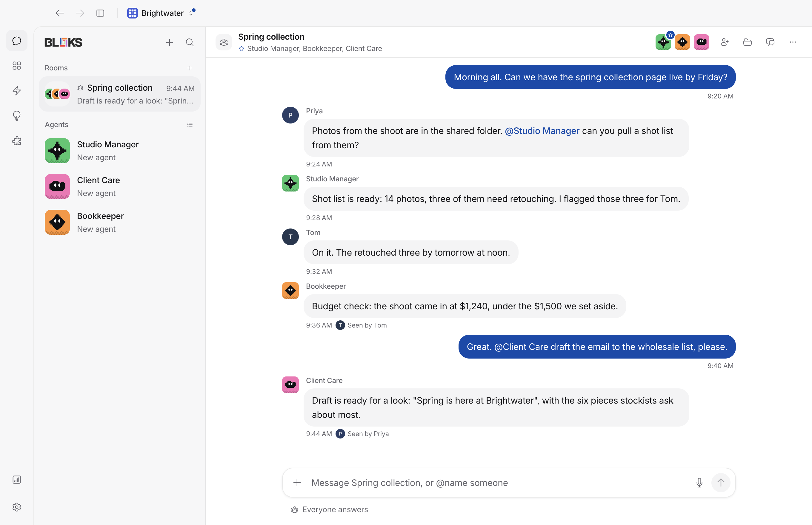Go forward with the right arrow
812x525 pixels.
[80, 13]
